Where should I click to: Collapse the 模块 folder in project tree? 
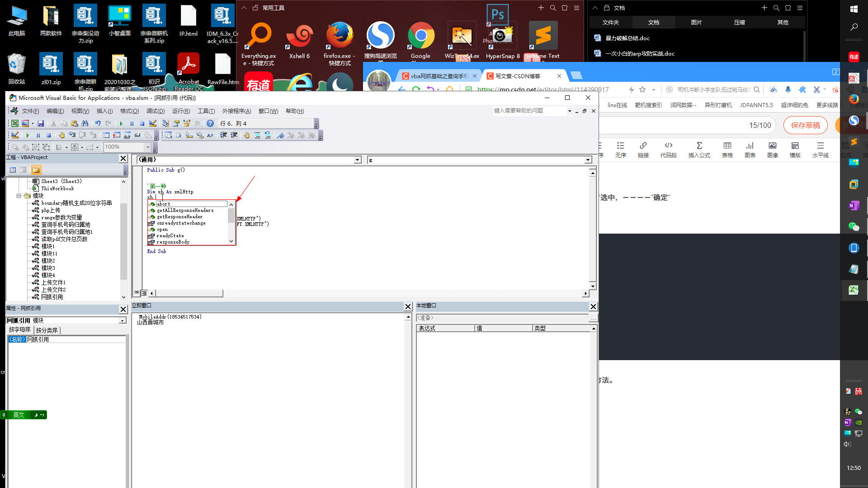19,196
